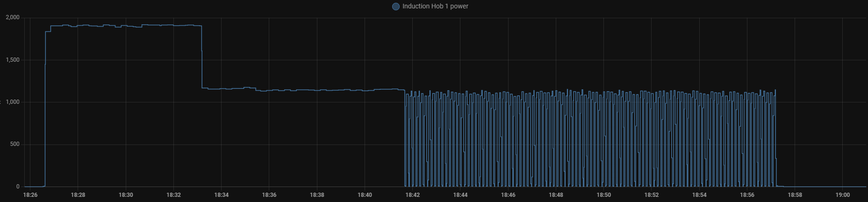
Task: Click the 18:28 time axis label
Action: tap(78, 195)
